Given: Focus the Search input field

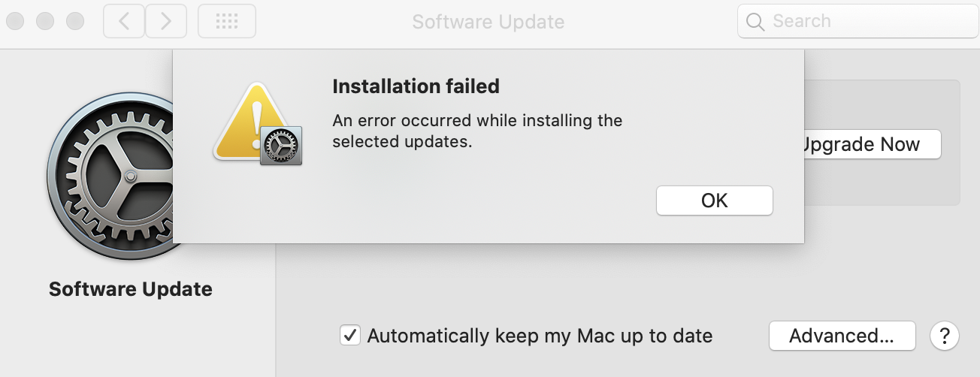Looking at the screenshot, I should [x=858, y=22].
